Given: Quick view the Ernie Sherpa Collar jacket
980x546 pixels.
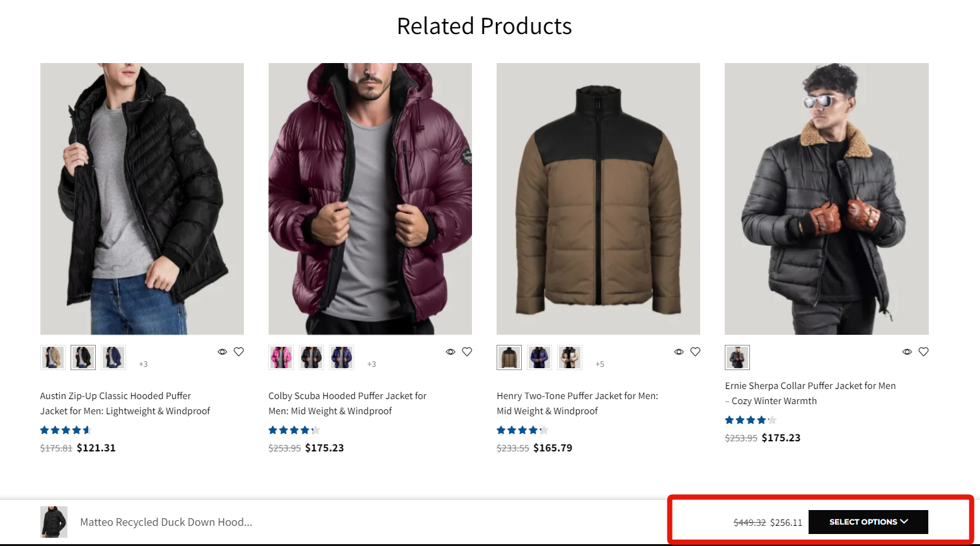Looking at the screenshot, I should (x=907, y=352).
